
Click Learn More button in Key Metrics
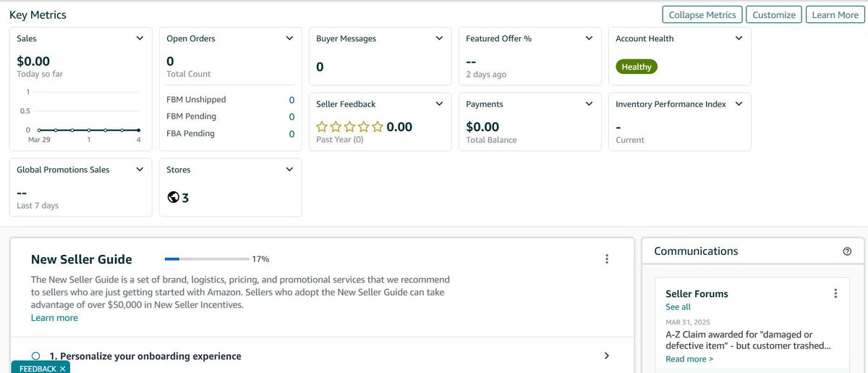pyautogui.click(x=835, y=14)
